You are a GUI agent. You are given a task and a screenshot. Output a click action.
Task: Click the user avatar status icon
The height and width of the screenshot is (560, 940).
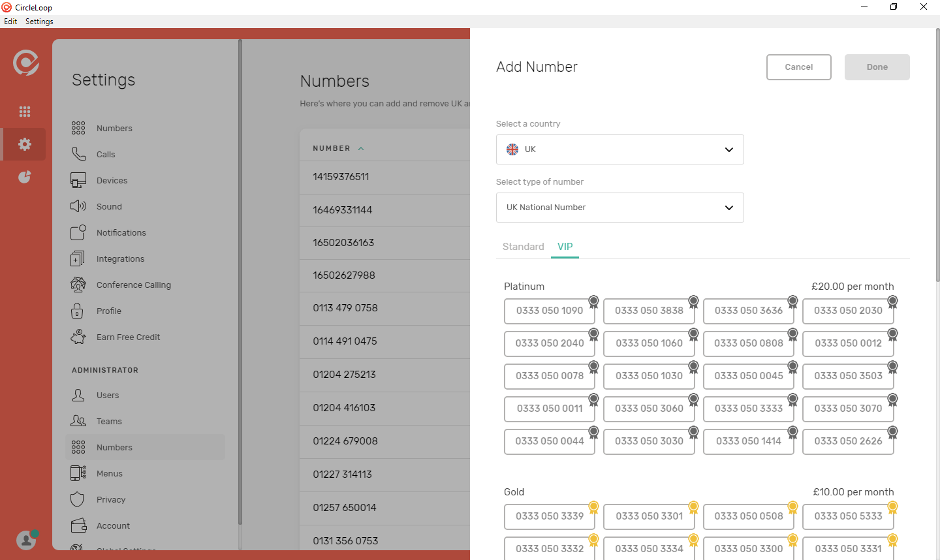coord(26,540)
